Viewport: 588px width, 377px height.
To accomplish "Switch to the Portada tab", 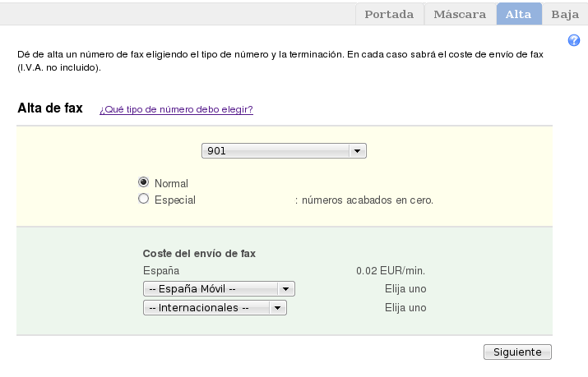I will tap(389, 14).
